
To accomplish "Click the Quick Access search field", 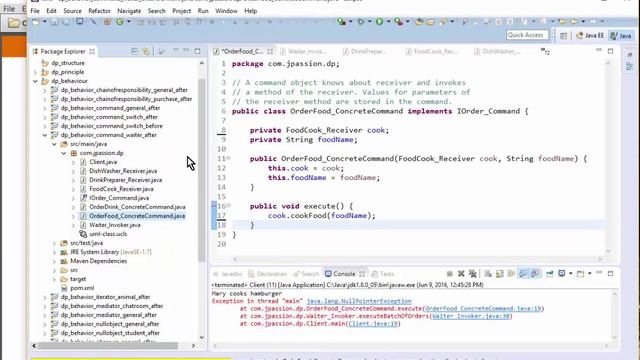I will [527, 35].
